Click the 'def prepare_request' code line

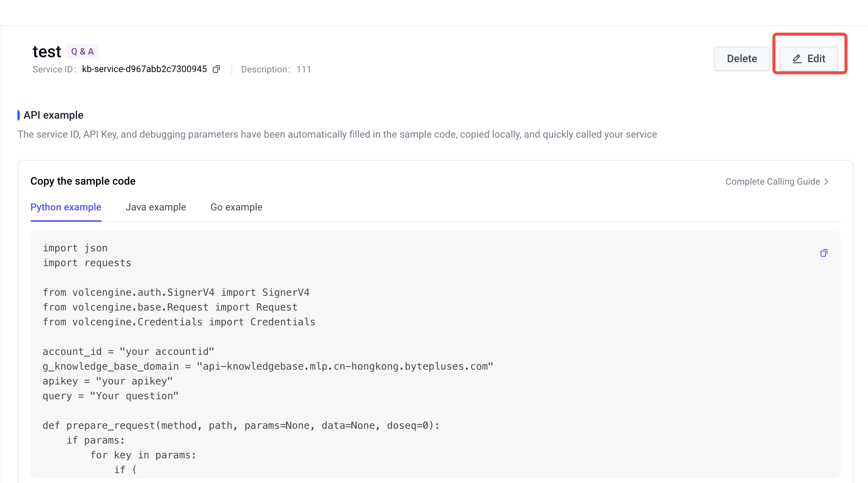(x=241, y=425)
